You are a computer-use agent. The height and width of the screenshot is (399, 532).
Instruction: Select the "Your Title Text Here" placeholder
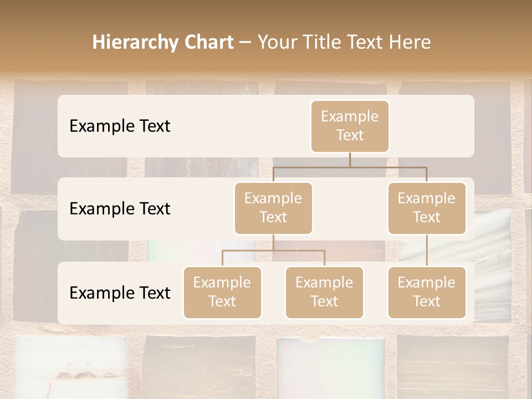[344, 42]
